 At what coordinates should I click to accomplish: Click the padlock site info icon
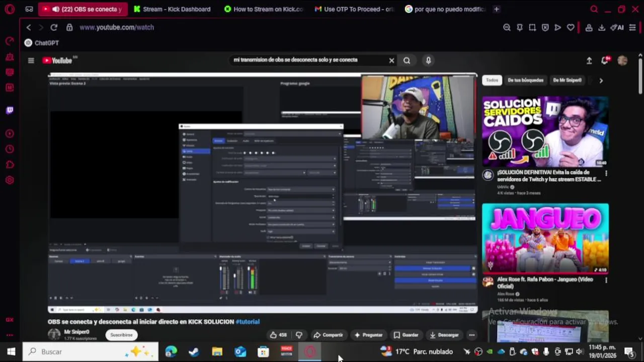point(69,28)
